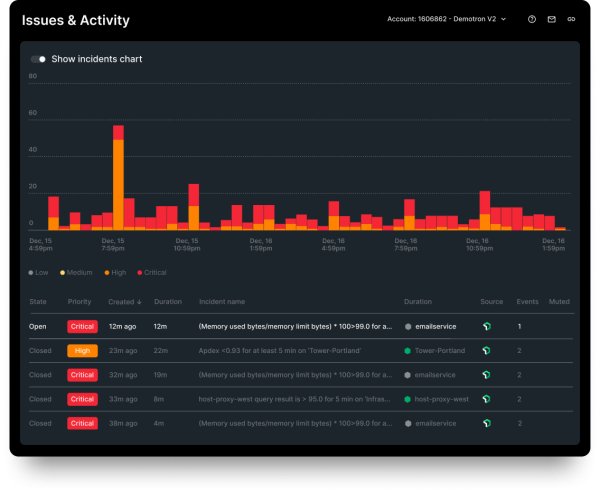Open the Apdex Tower-Portland incident link
Screen dimensions: 600x493
coord(294,351)
